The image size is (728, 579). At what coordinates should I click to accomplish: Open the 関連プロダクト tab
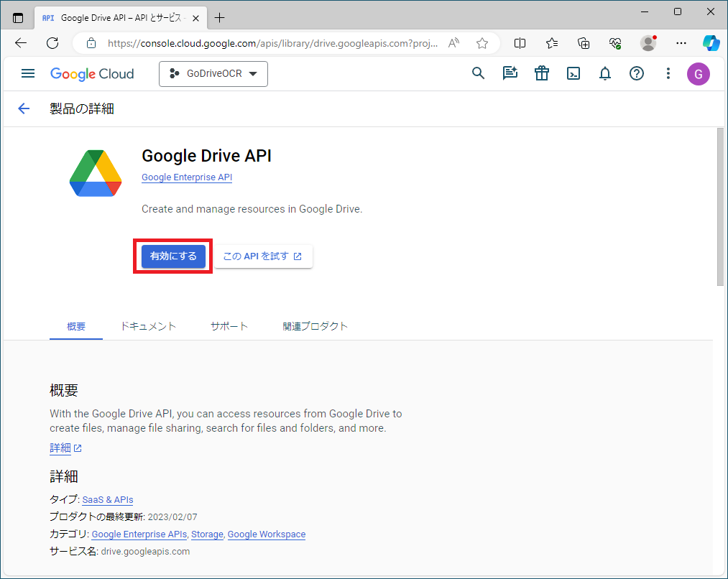[x=315, y=326]
